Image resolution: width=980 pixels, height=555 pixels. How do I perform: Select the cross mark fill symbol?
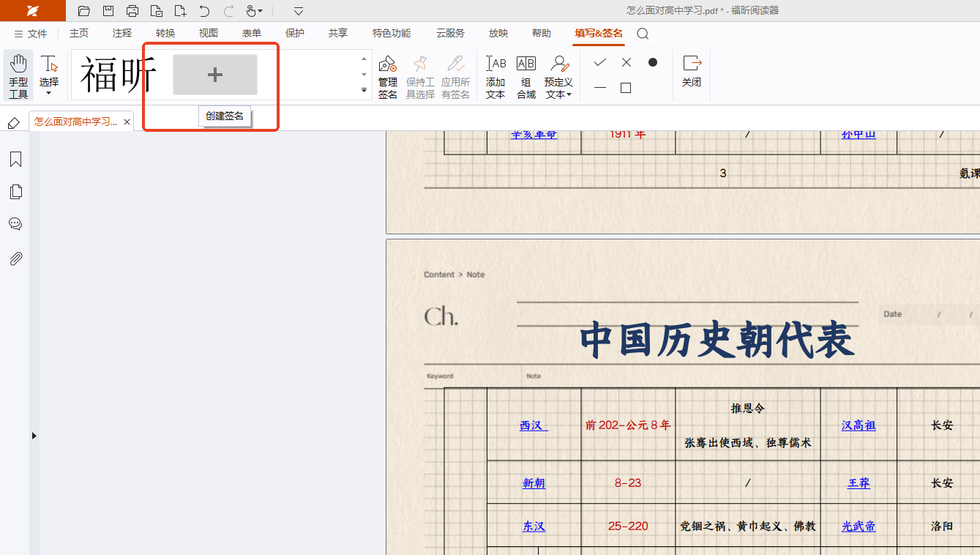click(x=626, y=62)
